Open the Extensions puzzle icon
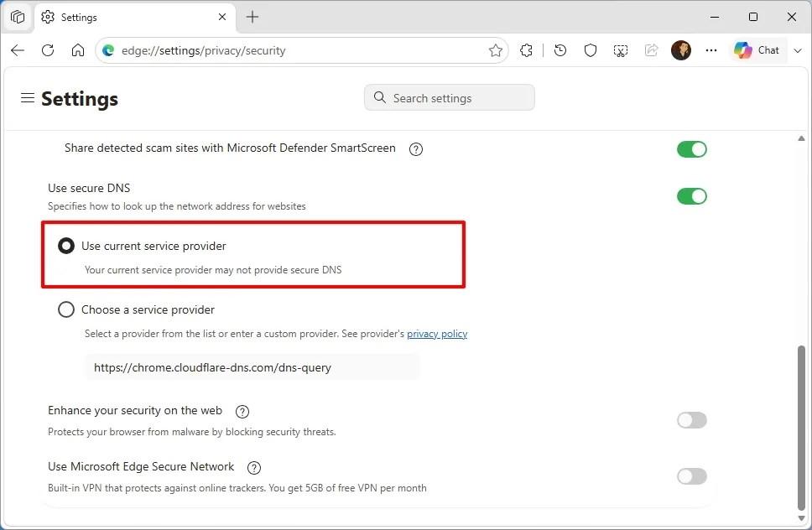812x530 pixels. pos(526,50)
